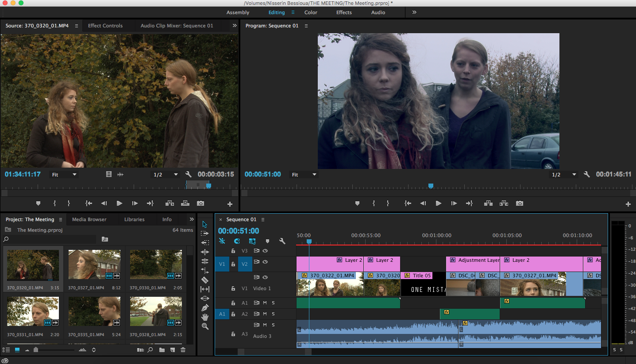Toggle Linked Selection in timeline
The height and width of the screenshot is (364, 636).
(252, 241)
